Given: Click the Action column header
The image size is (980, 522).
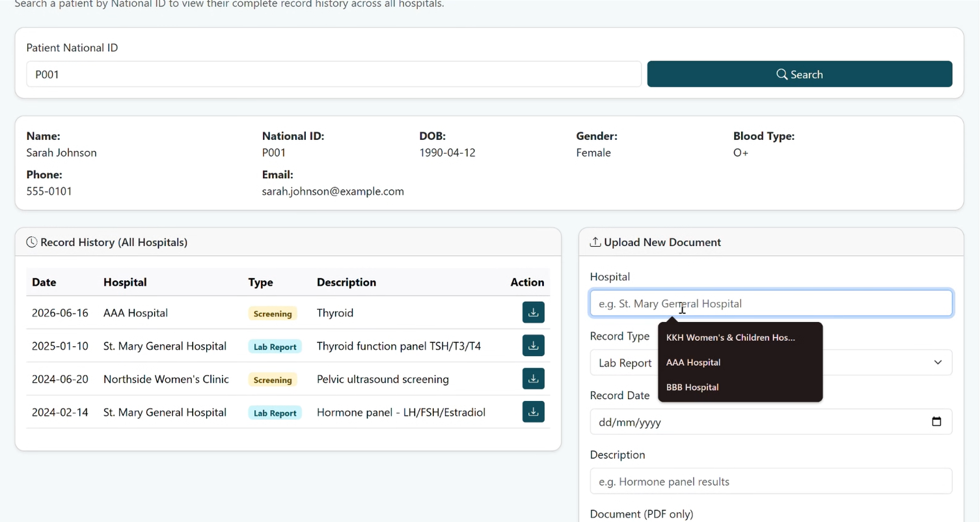Looking at the screenshot, I should (527, 282).
